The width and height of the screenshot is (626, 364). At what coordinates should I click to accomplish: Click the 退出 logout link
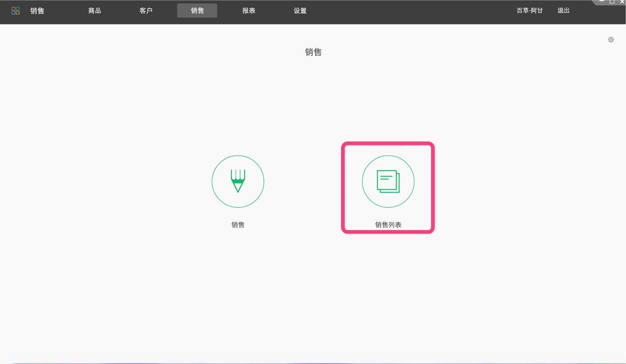(563, 11)
